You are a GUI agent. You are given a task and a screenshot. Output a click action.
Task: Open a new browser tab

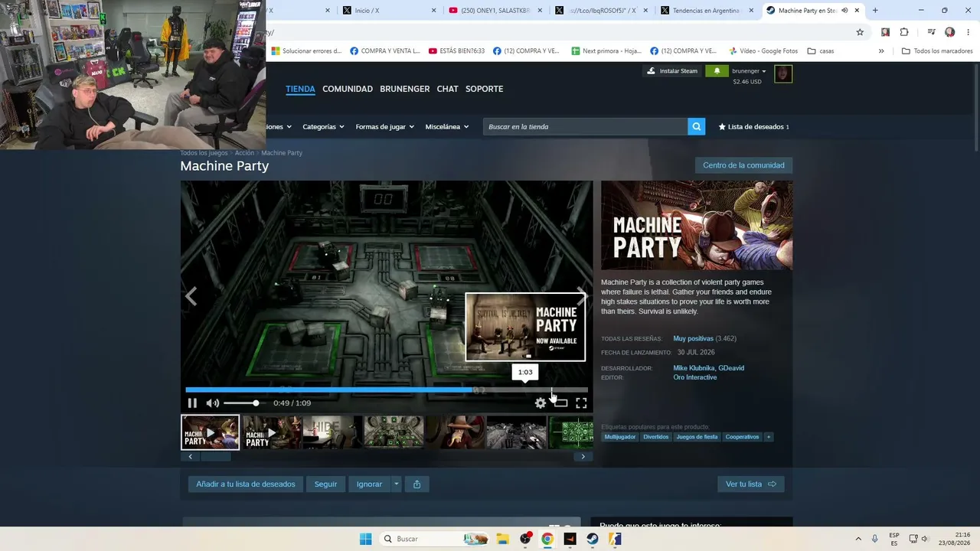pos(875,11)
